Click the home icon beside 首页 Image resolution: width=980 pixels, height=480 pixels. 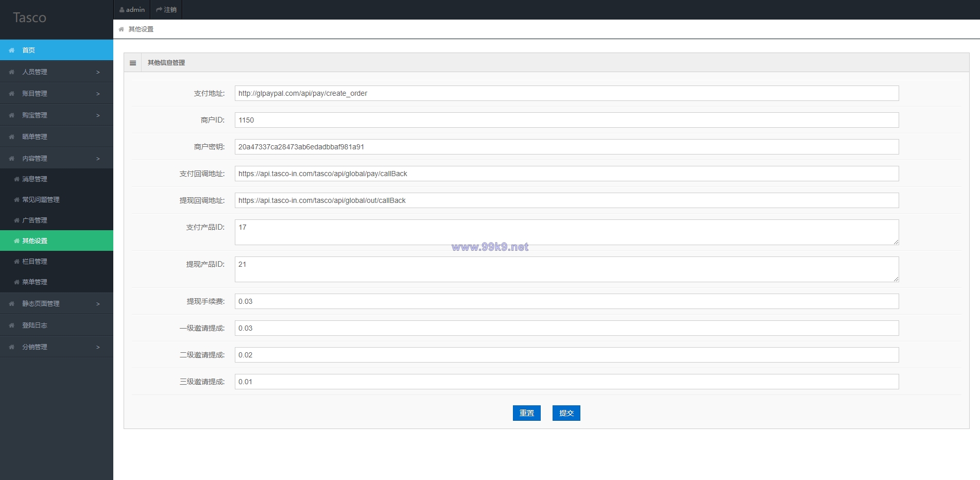(11, 50)
